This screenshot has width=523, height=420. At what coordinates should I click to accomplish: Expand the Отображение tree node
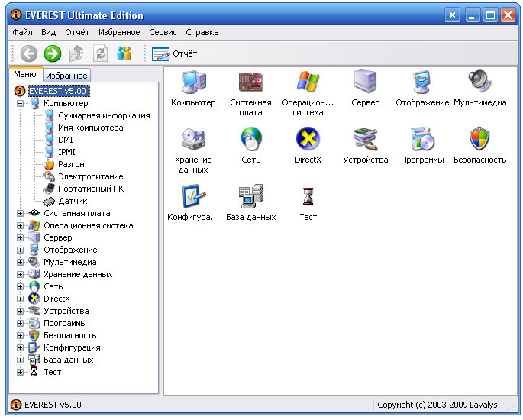tap(21, 250)
